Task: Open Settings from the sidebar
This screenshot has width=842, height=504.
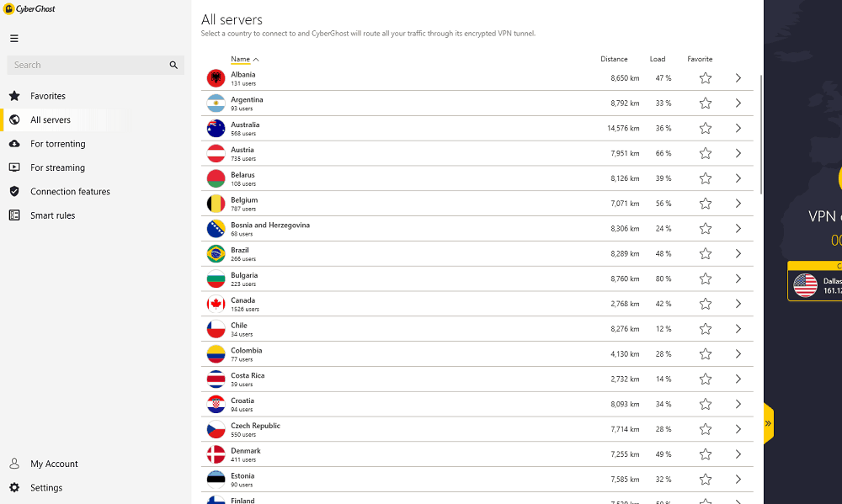Action: point(46,488)
